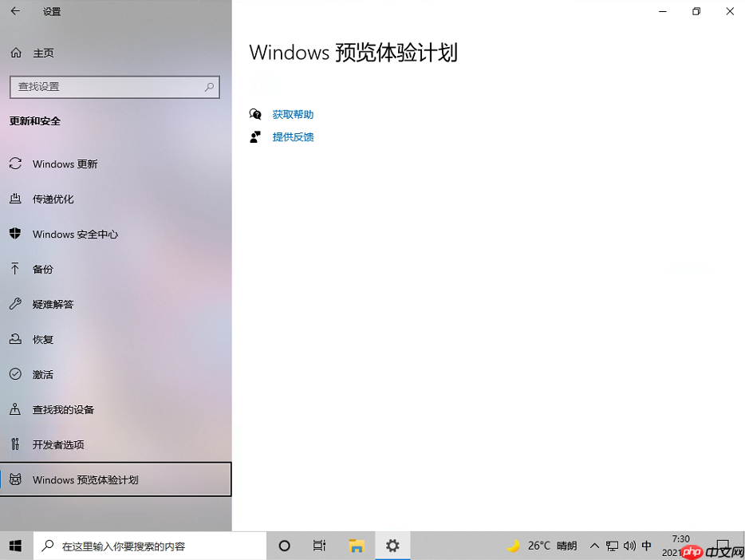Open weather widget showing 26°C 晴朗
Viewport: 745px width, 560px height.
(x=542, y=546)
